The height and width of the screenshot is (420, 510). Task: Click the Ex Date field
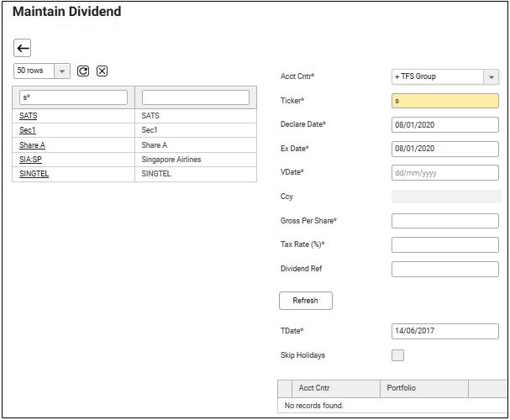pyautogui.click(x=444, y=149)
